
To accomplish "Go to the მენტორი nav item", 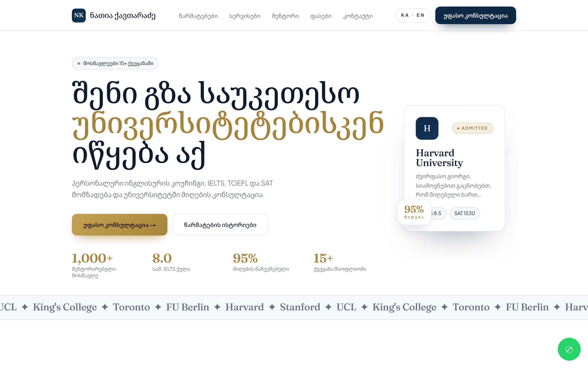I will point(285,16).
